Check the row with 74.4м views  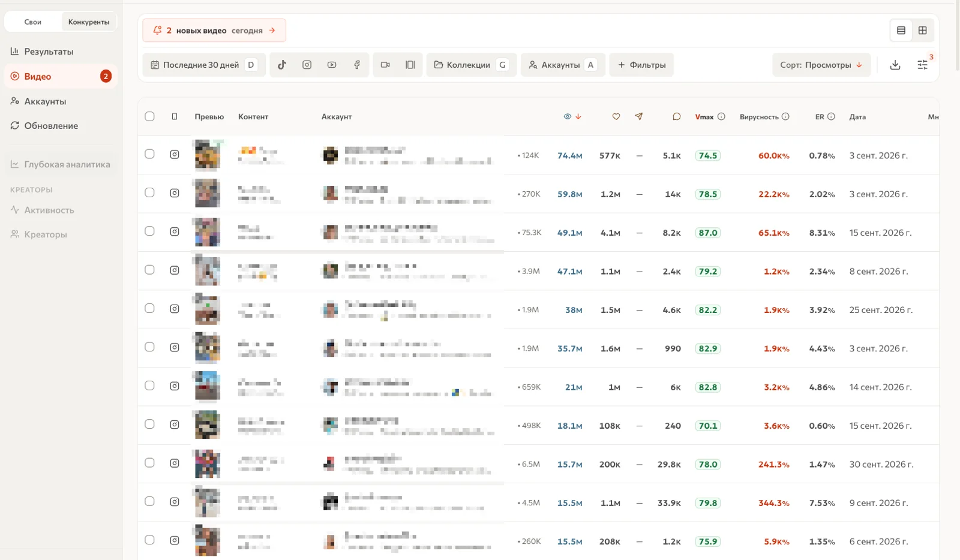click(x=149, y=154)
